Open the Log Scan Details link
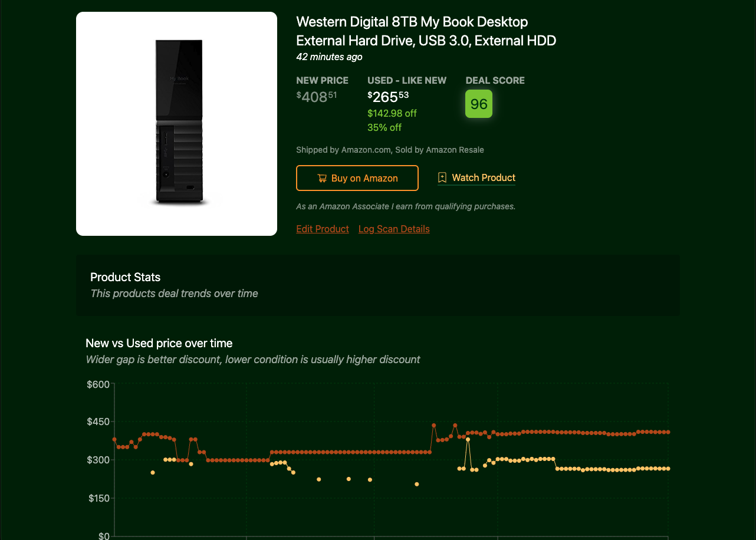The image size is (756, 540). tap(394, 229)
